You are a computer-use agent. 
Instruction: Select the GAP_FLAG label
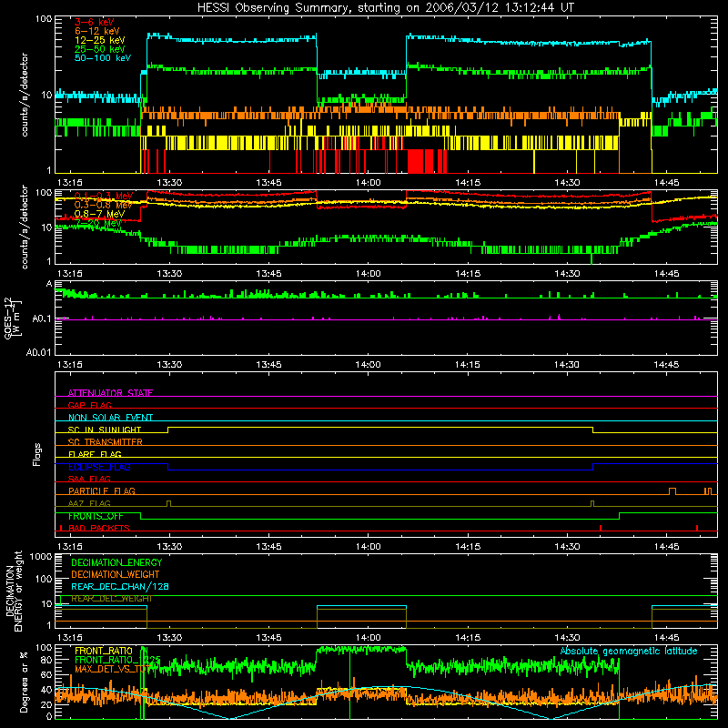click(89, 405)
